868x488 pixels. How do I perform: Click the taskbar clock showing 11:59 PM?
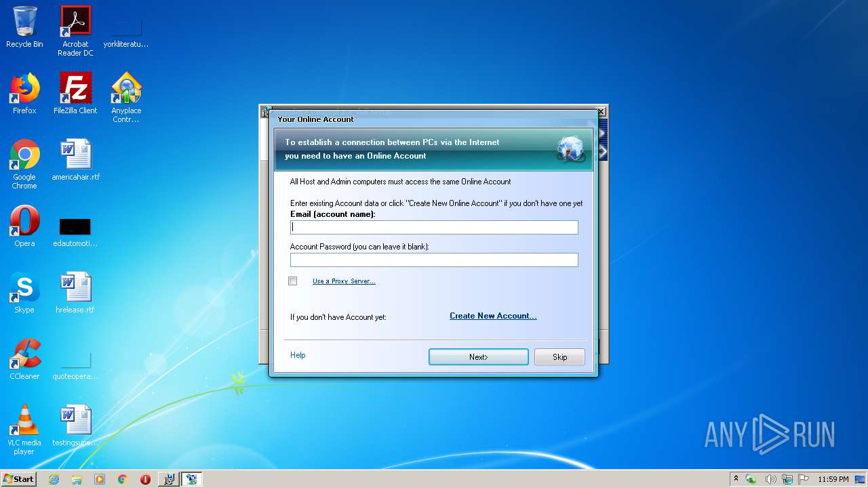coord(833,479)
